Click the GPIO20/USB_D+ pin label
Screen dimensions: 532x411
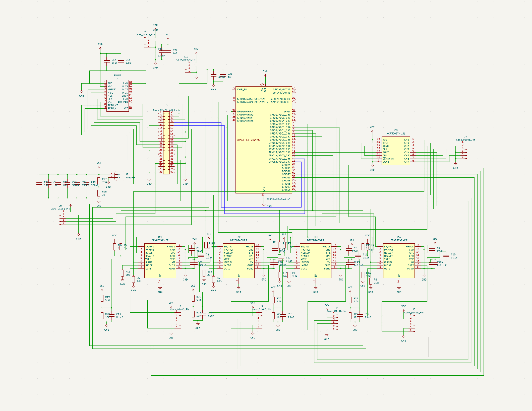(x=281, y=99)
